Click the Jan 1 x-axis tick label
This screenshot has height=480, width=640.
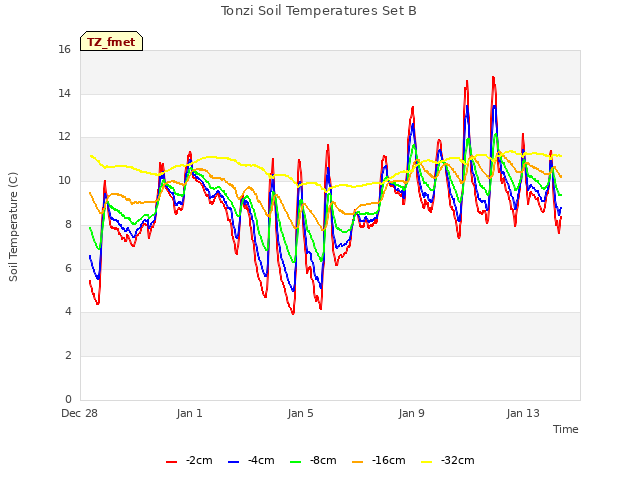coord(190,413)
